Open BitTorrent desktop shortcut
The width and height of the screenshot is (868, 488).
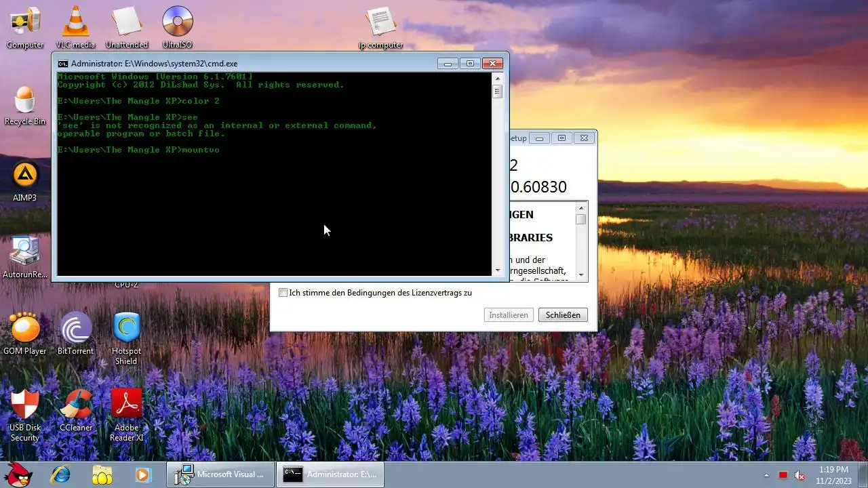(75, 333)
